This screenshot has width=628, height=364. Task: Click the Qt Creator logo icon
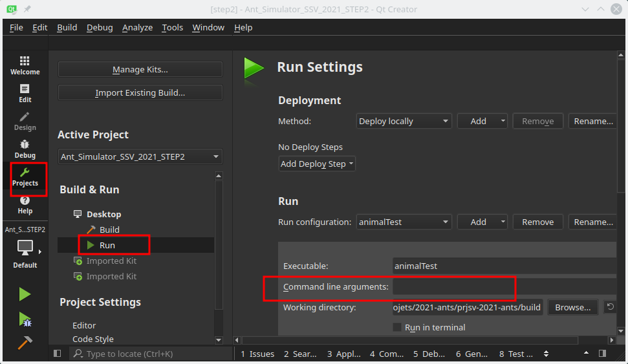tap(12, 8)
